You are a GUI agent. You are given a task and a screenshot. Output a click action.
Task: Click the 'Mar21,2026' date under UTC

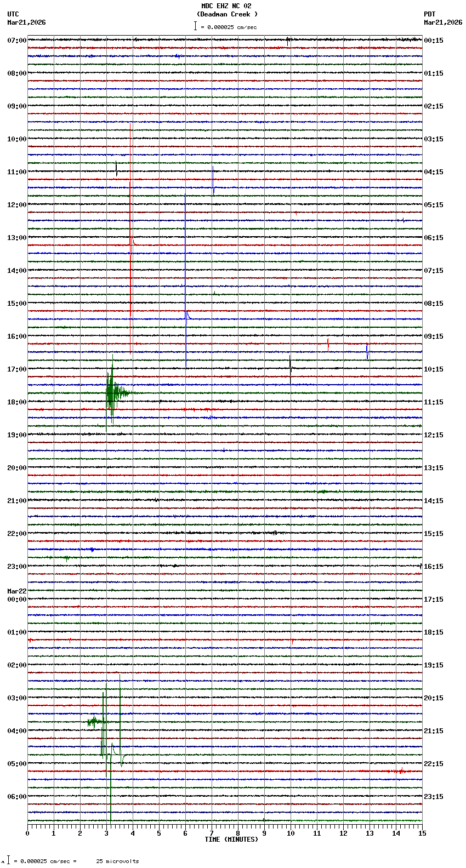click(26, 22)
